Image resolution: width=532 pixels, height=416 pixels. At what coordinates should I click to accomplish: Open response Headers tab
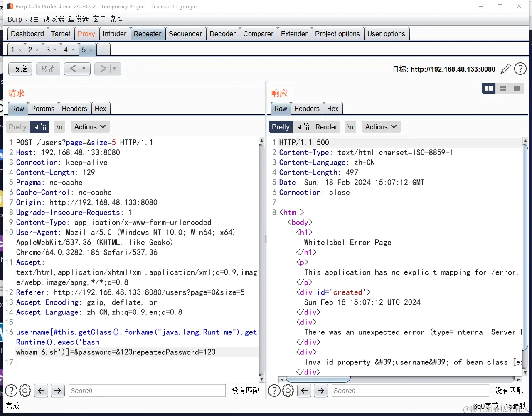[307, 109]
